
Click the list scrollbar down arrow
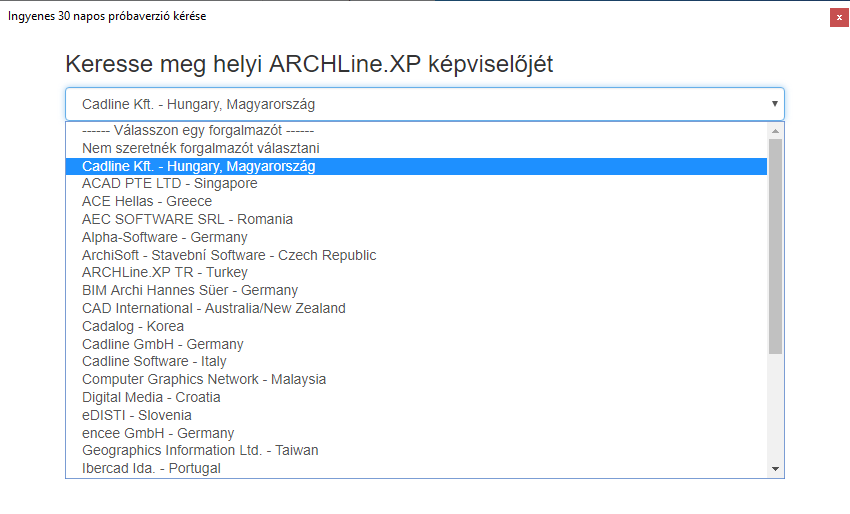775,470
